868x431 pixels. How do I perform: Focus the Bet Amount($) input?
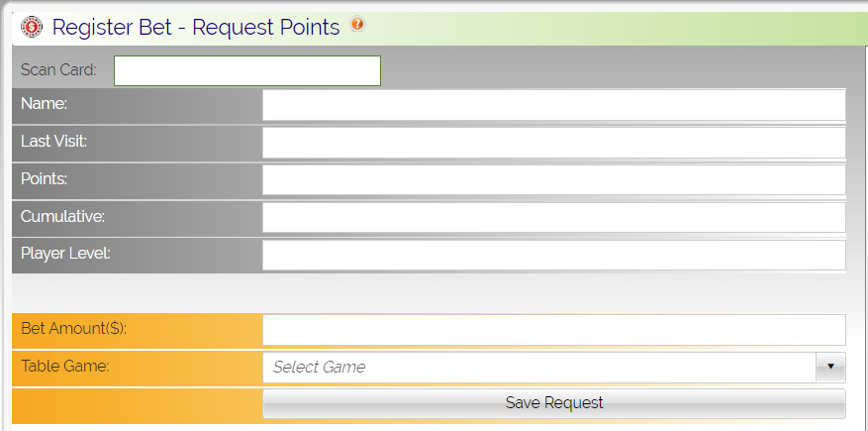pos(553,330)
